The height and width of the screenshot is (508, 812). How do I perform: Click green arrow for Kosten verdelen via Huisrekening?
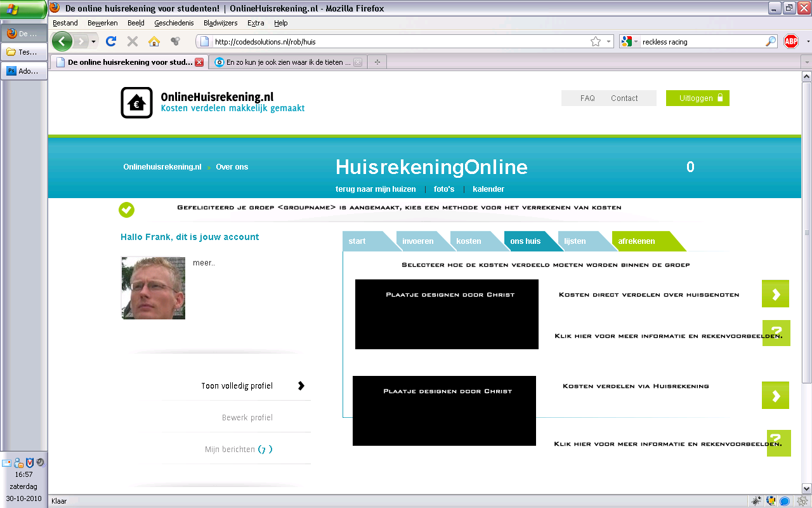775,396
